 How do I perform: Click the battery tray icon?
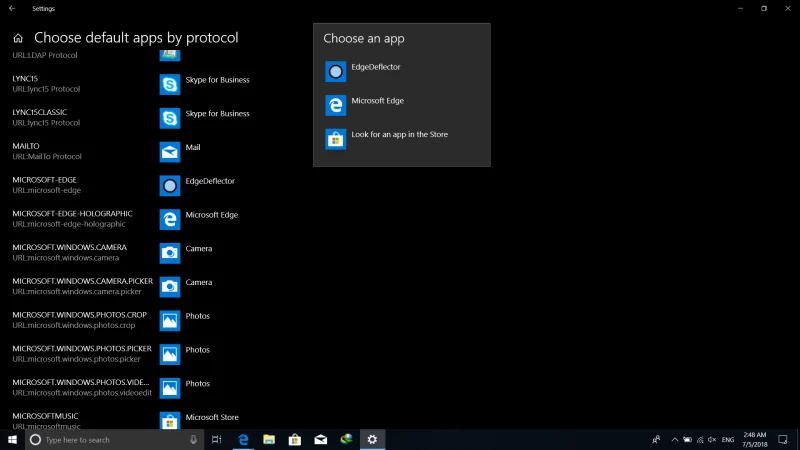click(x=687, y=439)
